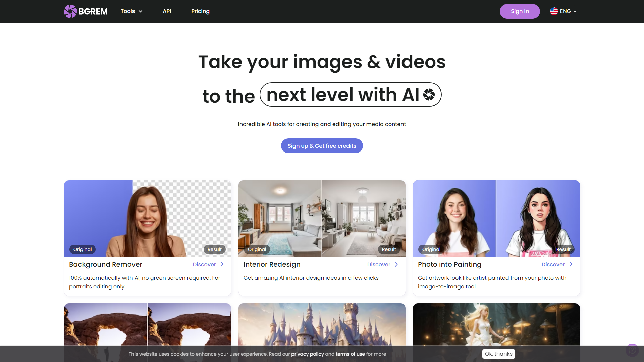Open the Tools dropdown menu
The image size is (644, 362).
click(x=131, y=11)
